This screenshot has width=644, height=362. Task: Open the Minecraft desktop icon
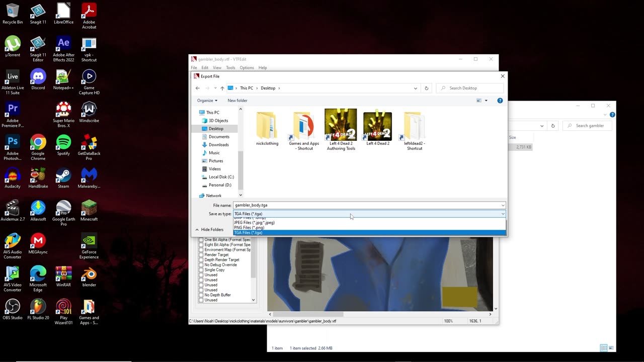pos(89,211)
